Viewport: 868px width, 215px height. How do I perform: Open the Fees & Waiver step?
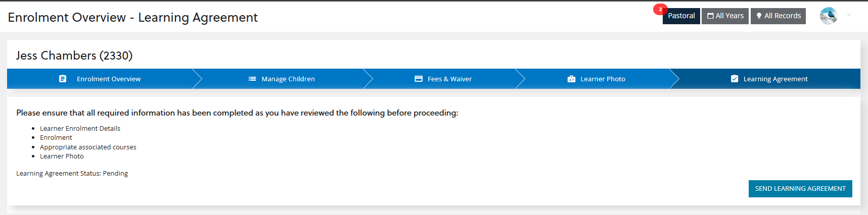click(x=449, y=79)
